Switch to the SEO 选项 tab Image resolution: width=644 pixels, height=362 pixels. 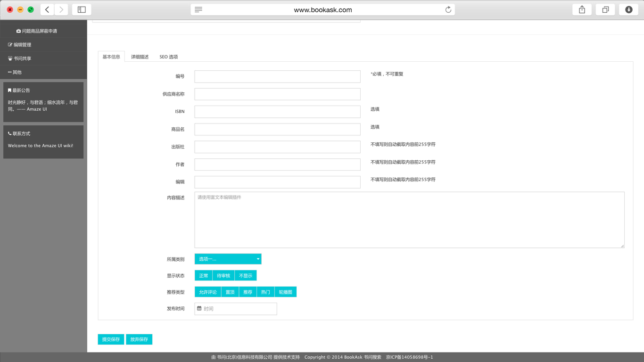168,57
